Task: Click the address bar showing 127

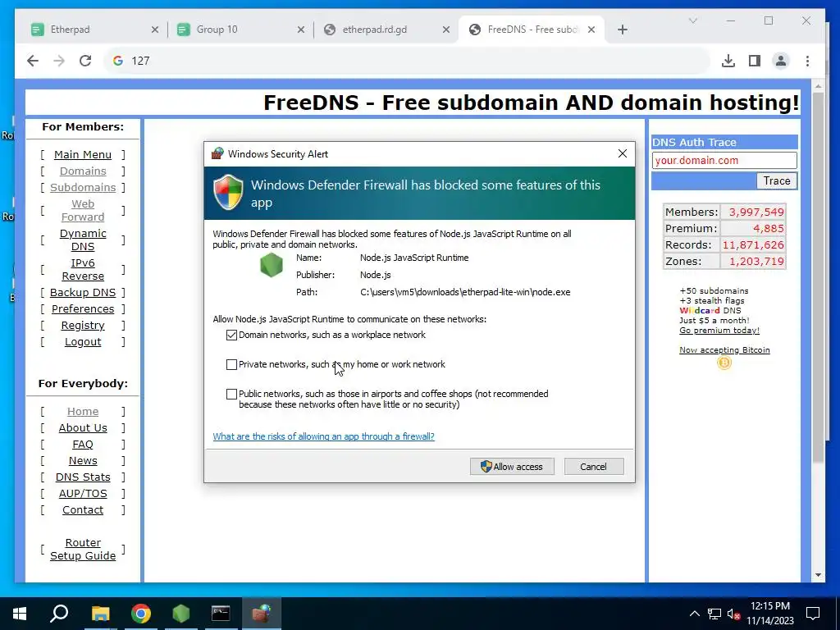Action: [407, 61]
